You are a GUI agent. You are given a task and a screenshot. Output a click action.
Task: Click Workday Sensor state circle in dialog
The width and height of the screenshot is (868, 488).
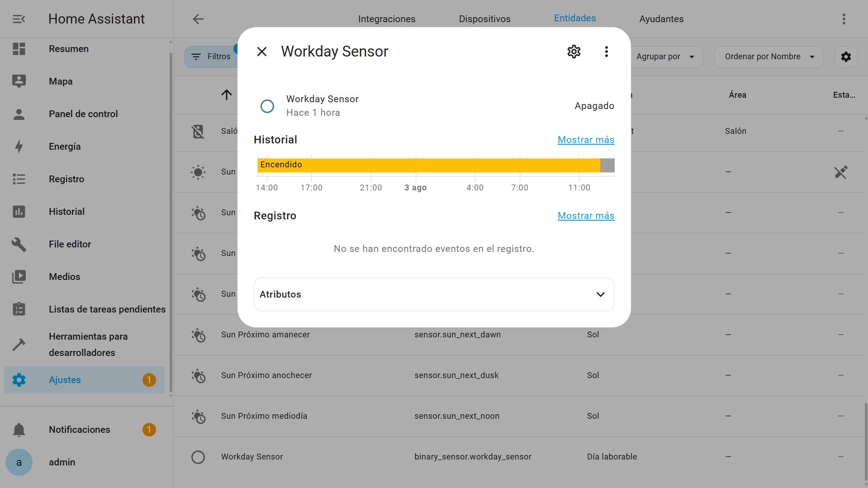[267, 106]
